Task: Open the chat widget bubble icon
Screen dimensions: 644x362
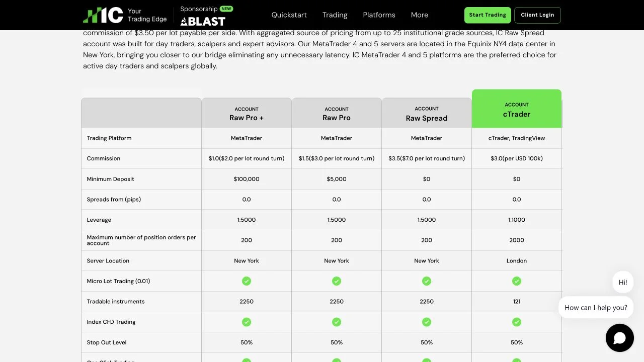Action: tap(619, 338)
